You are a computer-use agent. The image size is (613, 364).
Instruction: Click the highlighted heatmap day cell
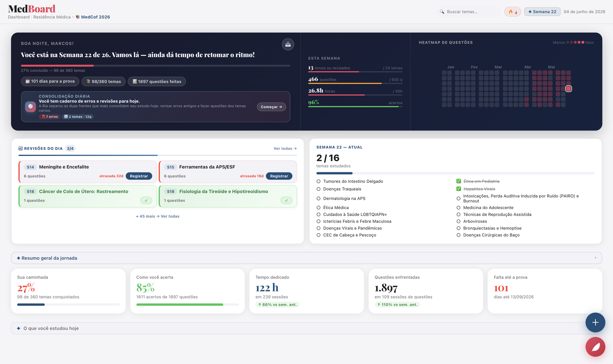tap(569, 89)
